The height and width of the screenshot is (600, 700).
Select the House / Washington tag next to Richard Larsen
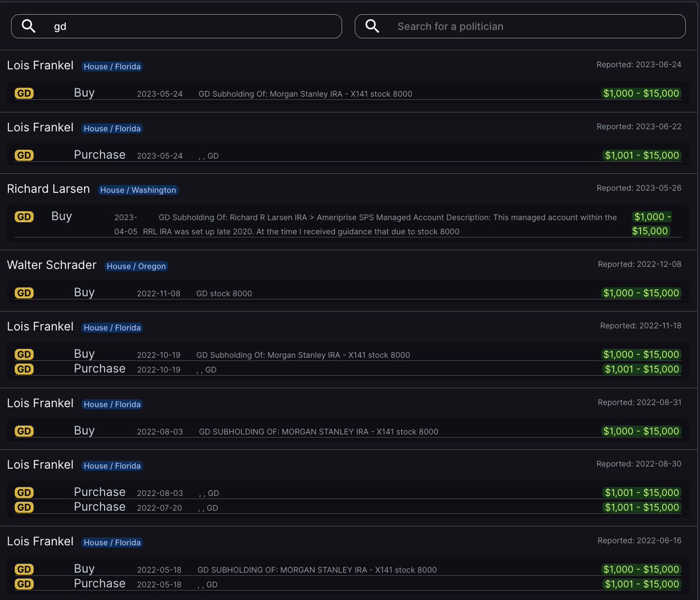click(138, 190)
